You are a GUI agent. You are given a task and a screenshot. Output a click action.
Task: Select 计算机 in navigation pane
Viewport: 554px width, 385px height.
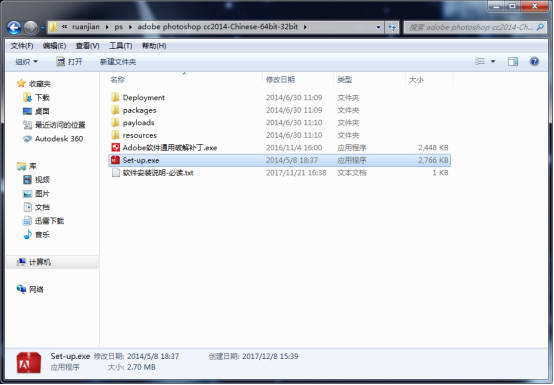pos(34,262)
